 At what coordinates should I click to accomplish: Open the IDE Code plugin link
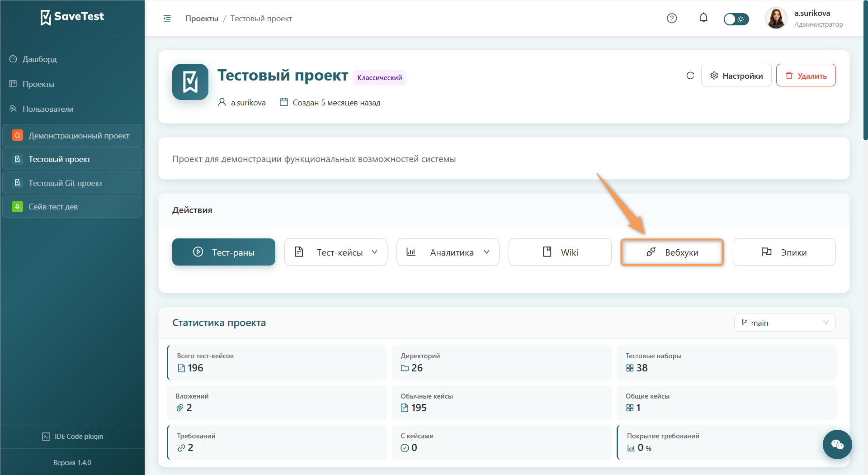click(x=72, y=437)
